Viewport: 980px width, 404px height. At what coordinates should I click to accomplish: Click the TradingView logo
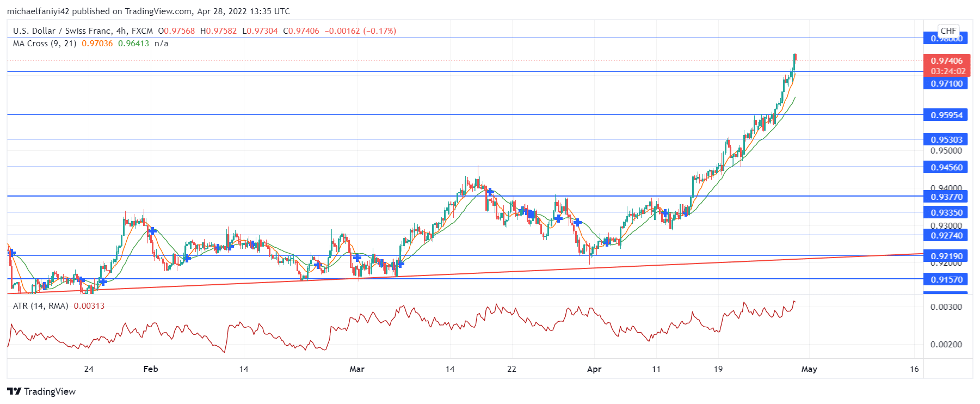click(x=41, y=391)
